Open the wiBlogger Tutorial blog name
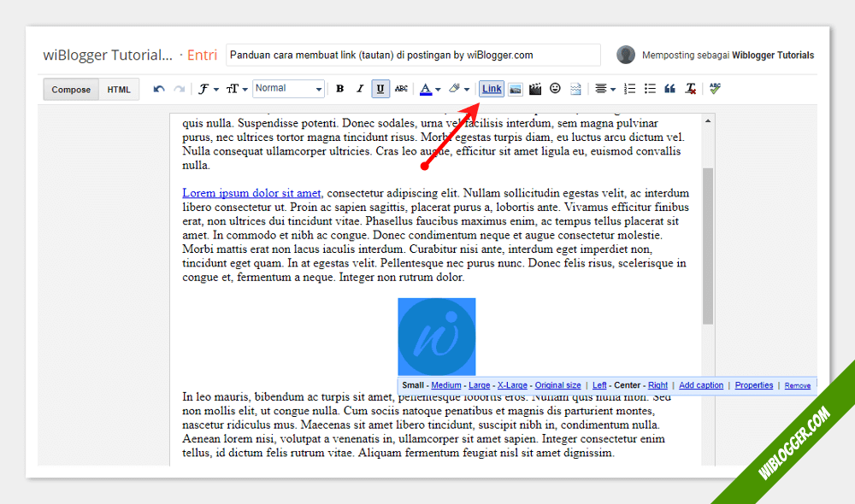Screen dimensions: 855x504 [108, 55]
